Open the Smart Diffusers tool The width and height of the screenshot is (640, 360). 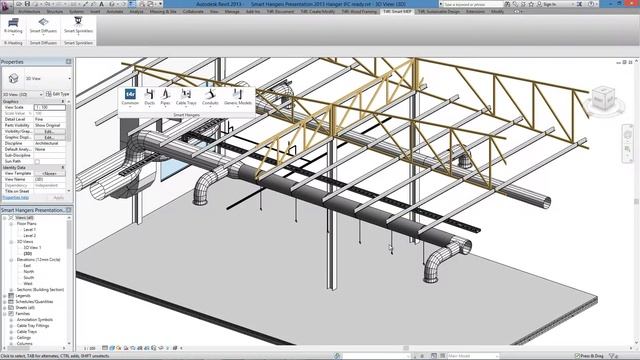(43, 26)
